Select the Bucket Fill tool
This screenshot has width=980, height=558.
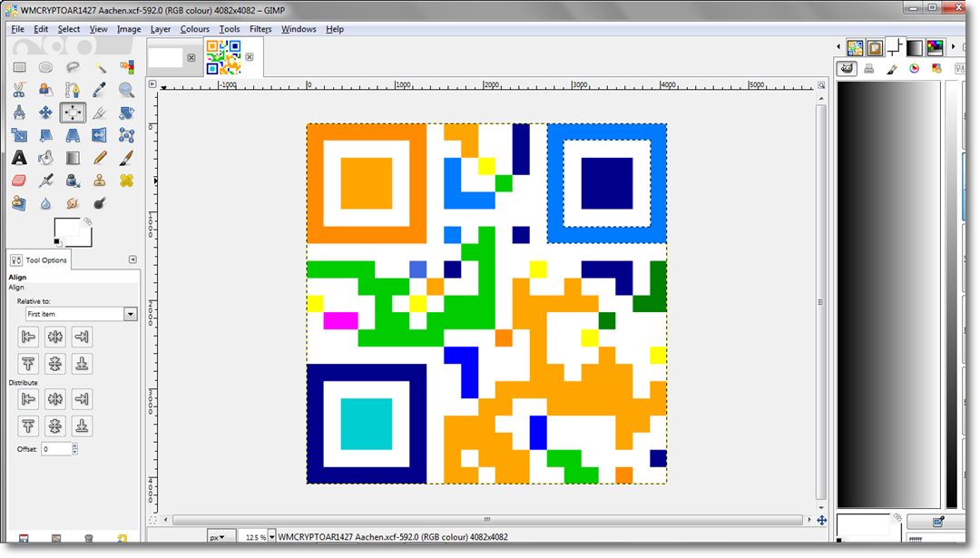click(45, 158)
